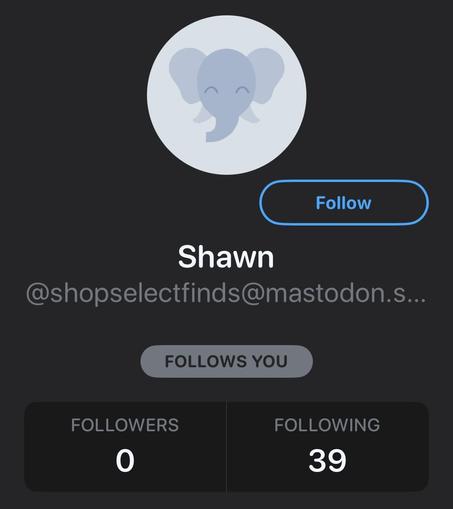
Task: Open the @shopselectfinds handle text
Action: tap(226, 293)
